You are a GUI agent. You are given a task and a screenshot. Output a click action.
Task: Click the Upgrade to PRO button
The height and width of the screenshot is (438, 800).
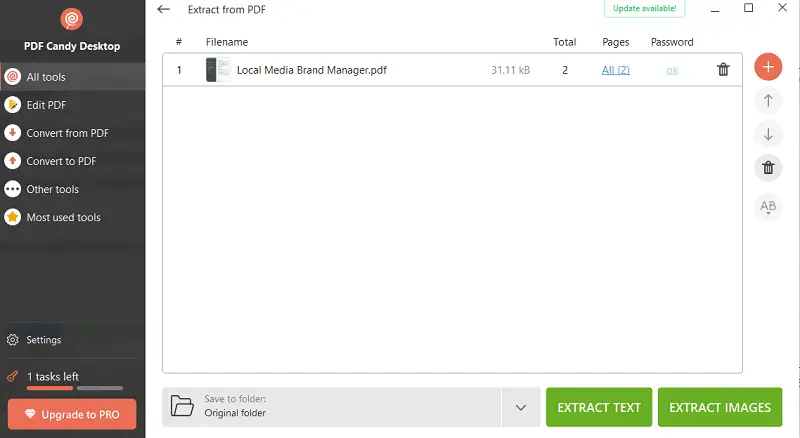(72, 415)
